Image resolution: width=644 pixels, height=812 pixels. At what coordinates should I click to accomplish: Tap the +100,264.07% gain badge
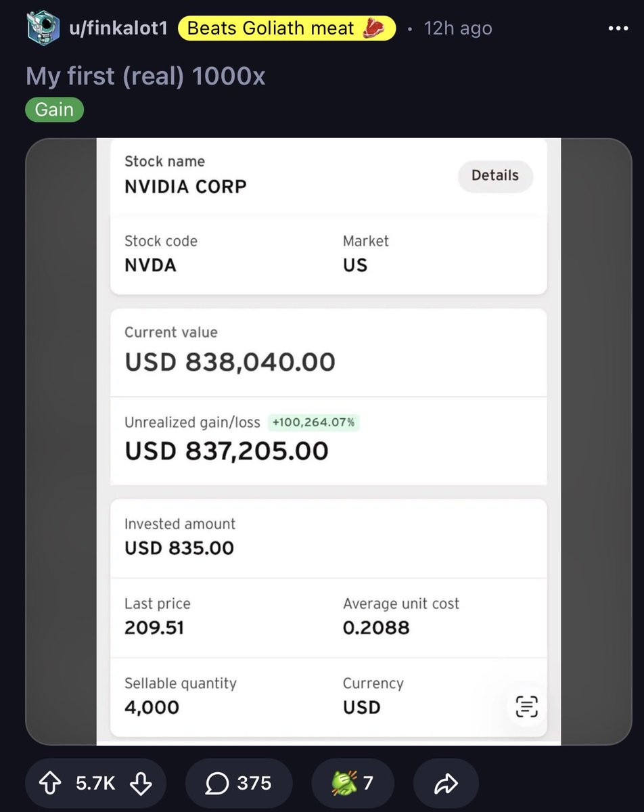(313, 423)
